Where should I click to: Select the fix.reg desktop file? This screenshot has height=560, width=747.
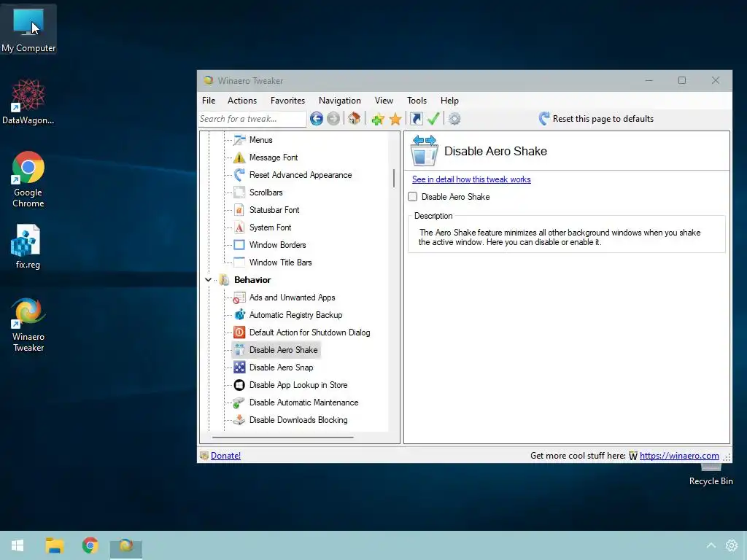(x=28, y=246)
